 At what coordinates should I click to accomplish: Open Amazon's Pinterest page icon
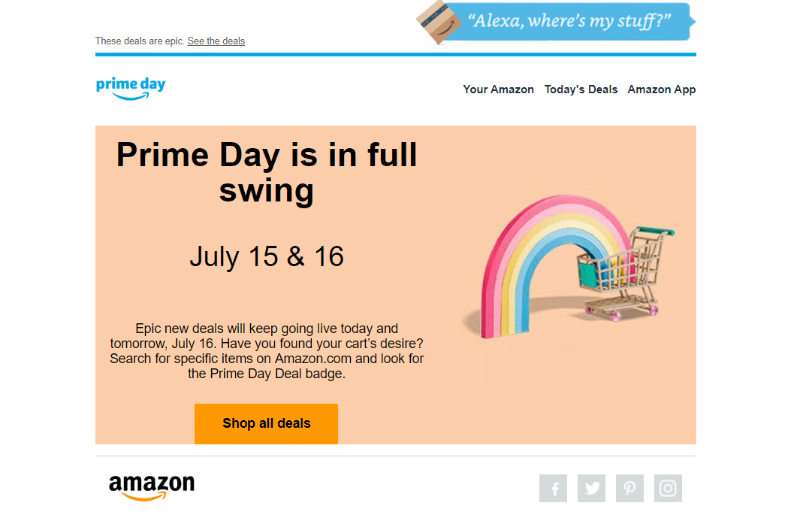click(629, 488)
